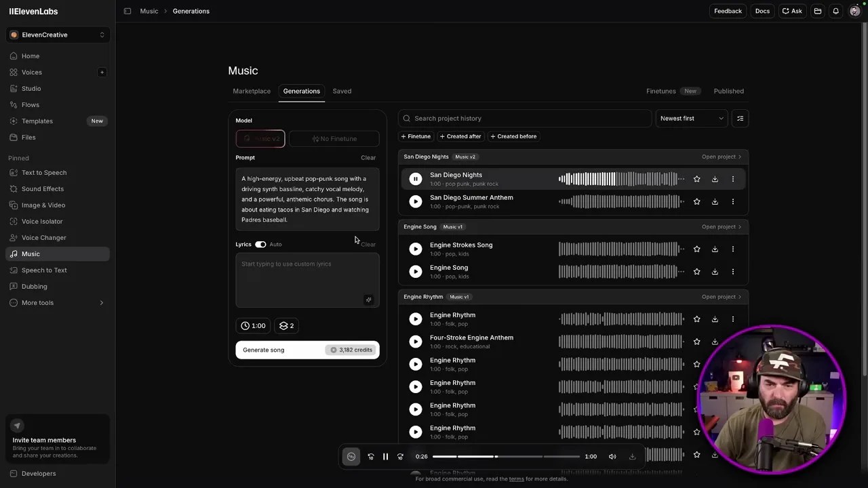The image size is (868, 488).
Task: Open the filter settings icon beside sort
Action: coord(740,119)
